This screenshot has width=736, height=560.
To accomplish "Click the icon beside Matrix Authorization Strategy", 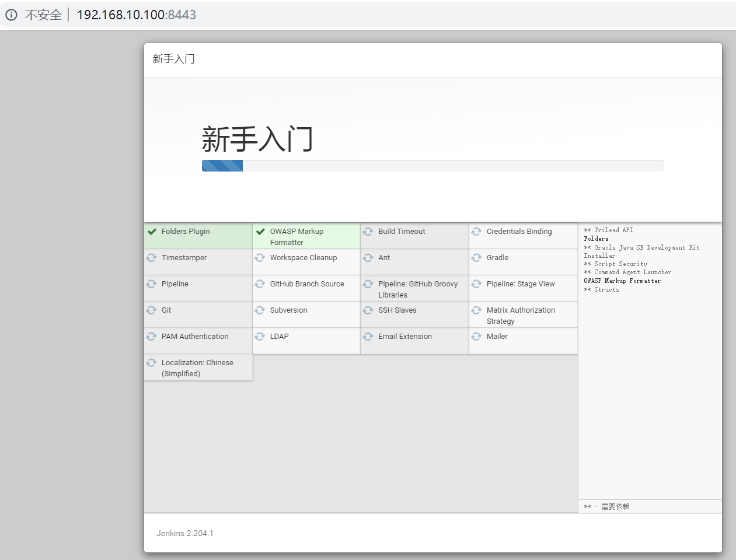I will [477, 310].
